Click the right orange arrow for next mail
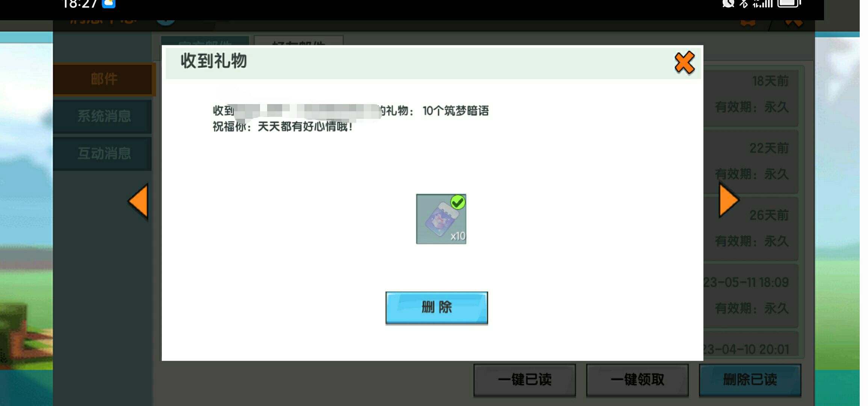 [728, 200]
